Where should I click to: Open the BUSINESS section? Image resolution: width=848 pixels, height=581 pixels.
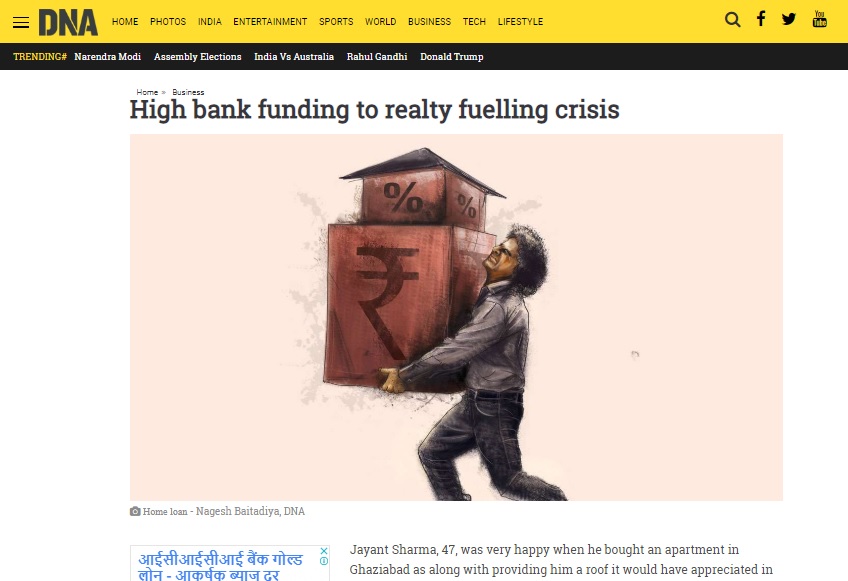click(x=429, y=22)
